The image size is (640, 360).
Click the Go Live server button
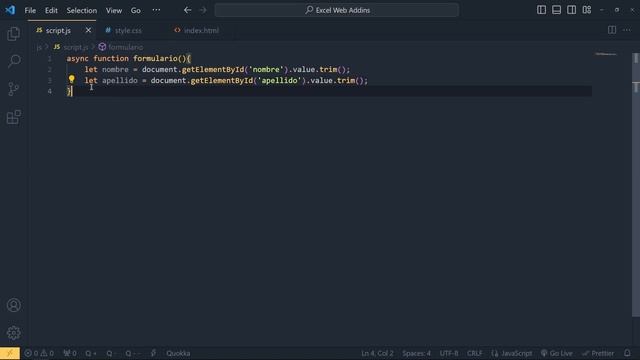(x=556, y=353)
